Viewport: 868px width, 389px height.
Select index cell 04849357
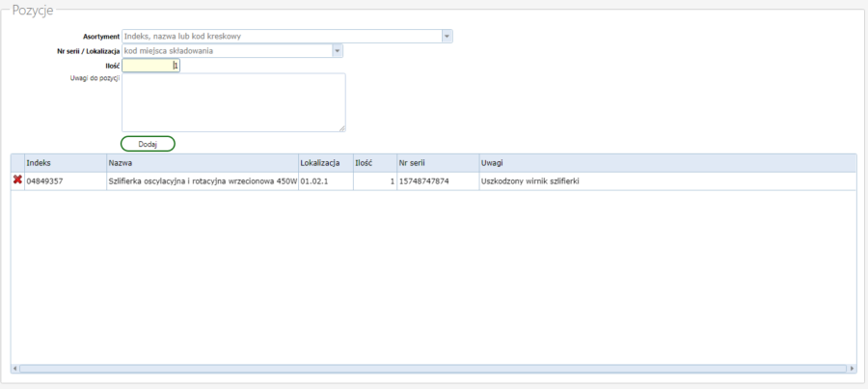pos(66,181)
